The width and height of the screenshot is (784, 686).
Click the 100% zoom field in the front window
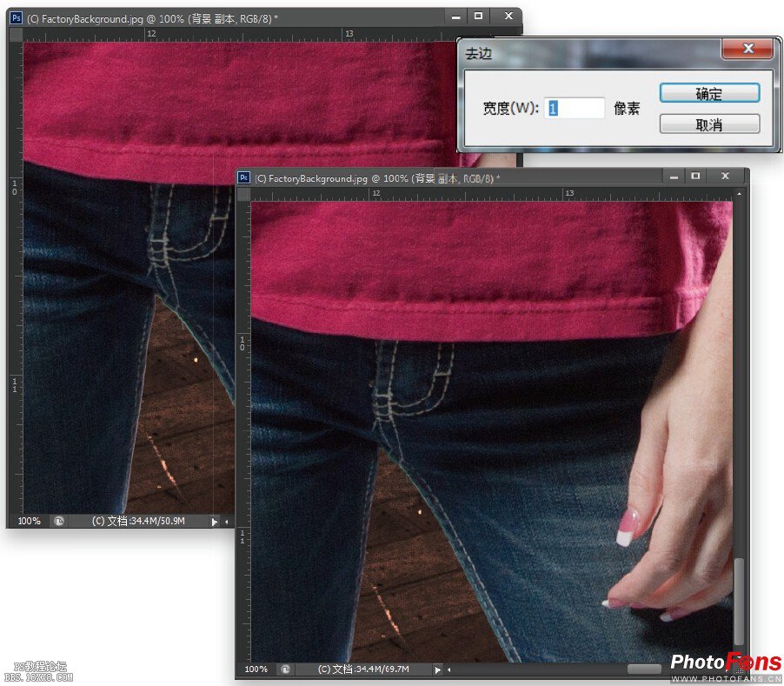[256, 669]
